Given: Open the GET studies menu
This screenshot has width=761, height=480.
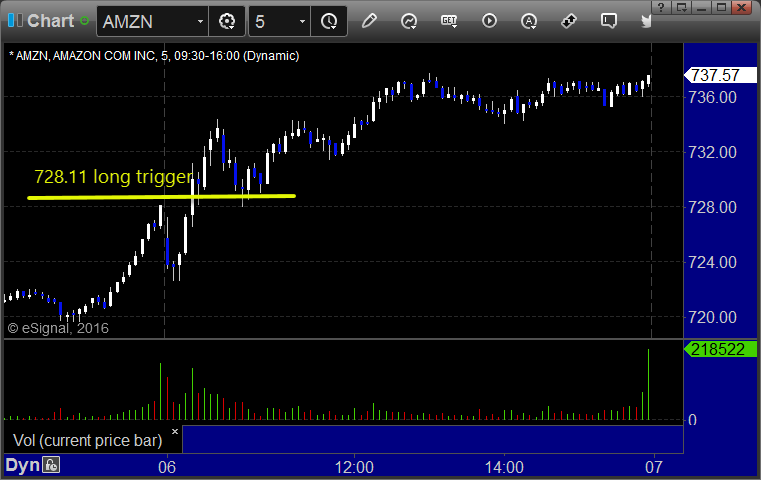Looking at the screenshot, I should point(449,21).
